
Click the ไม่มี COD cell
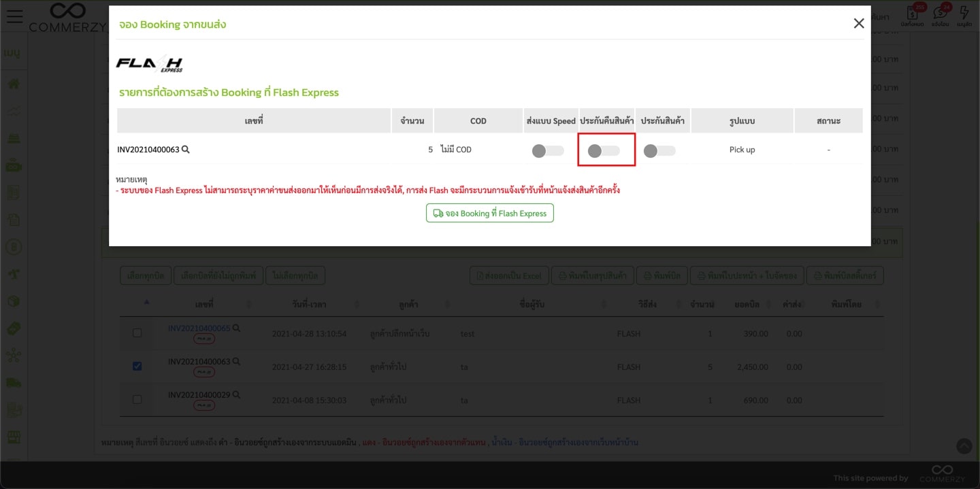click(456, 150)
